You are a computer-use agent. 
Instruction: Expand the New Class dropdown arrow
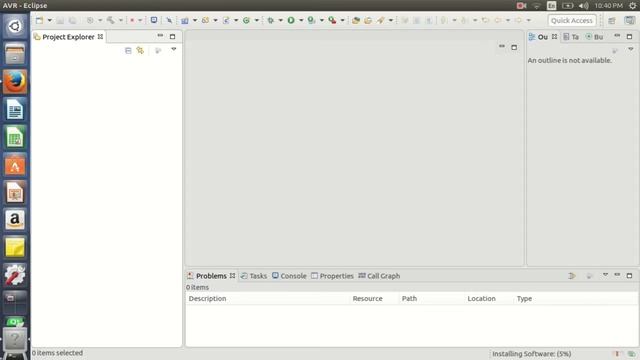coord(256,20)
